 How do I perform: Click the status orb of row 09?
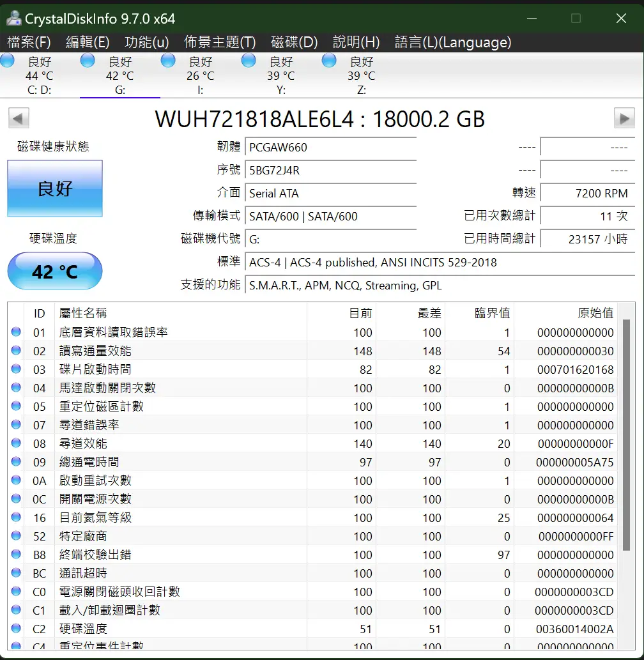click(x=16, y=461)
